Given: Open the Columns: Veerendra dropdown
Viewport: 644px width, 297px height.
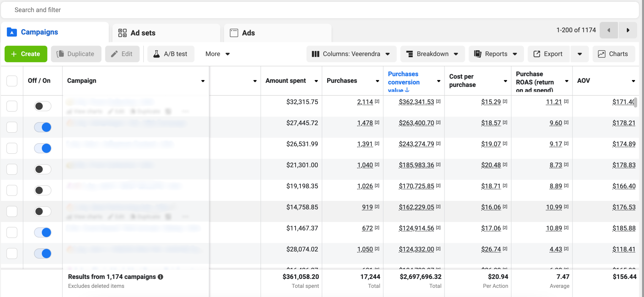Looking at the screenshot, I should (351, 54).
